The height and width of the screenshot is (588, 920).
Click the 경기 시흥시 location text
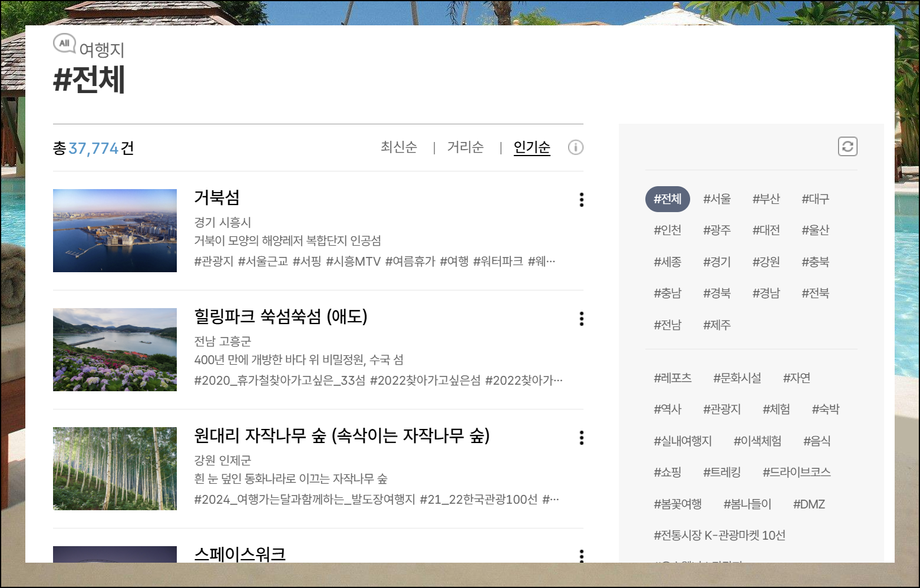pos(223,223)
